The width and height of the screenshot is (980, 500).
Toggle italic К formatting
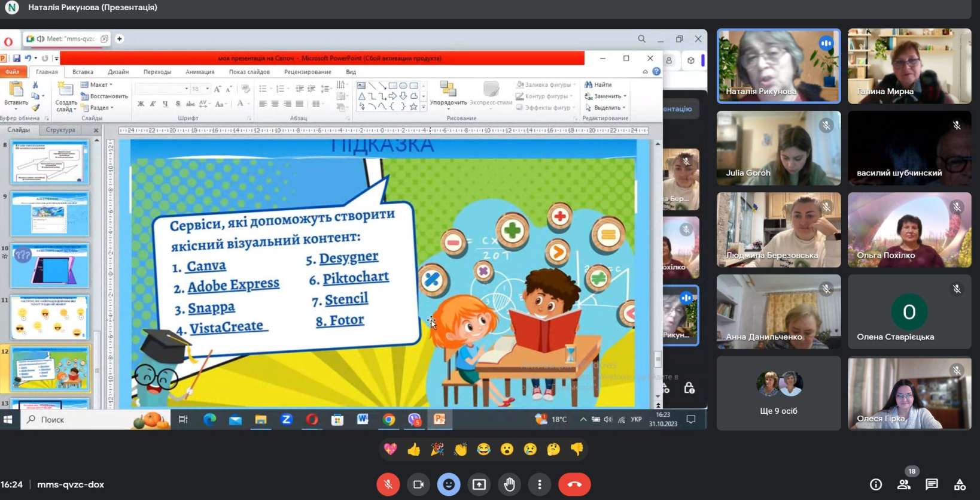[153, 104]
